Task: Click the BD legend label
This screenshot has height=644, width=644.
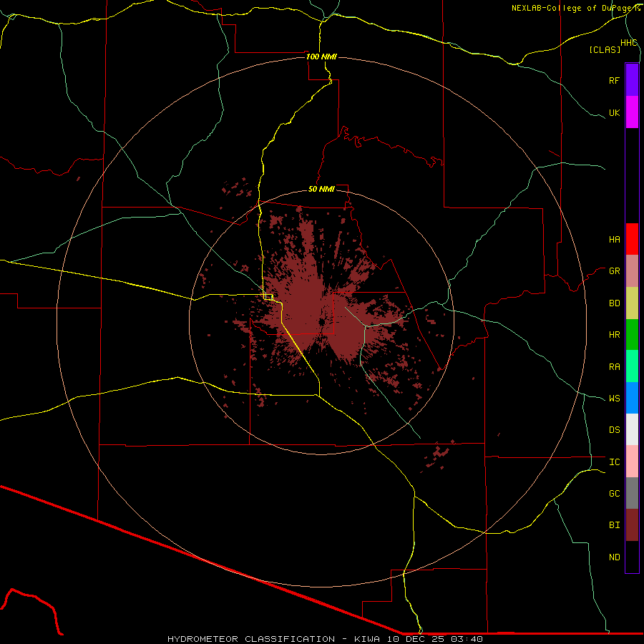Action: [614, 303]
